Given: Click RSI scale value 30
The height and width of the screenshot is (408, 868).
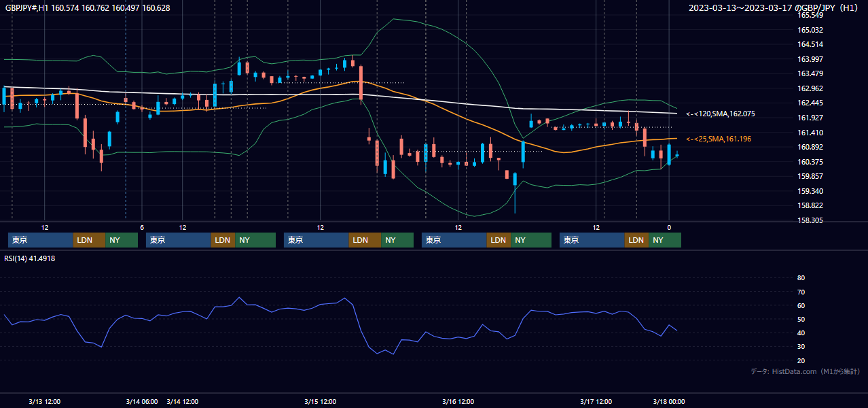Looking at the screenshot, I should 801,347.
